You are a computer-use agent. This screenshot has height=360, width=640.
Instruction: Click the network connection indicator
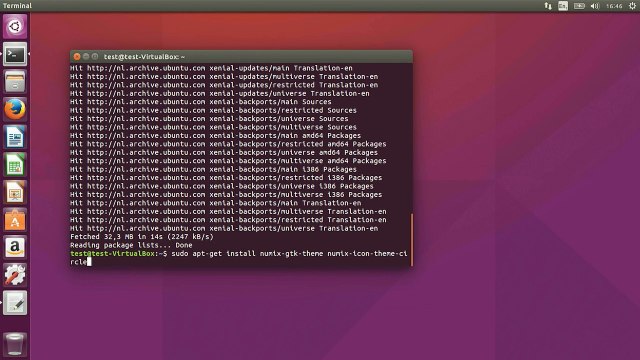pyautogui.click(x=548, y=6)
